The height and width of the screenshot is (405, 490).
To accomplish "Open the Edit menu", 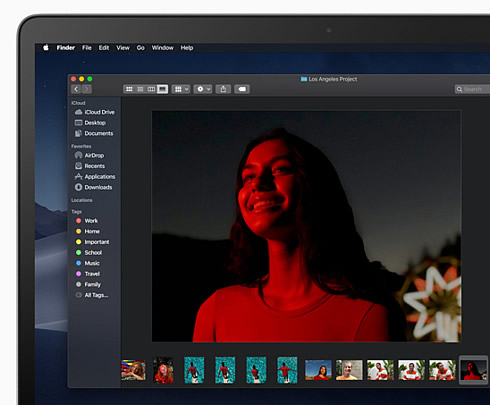I will coord(104,48).
